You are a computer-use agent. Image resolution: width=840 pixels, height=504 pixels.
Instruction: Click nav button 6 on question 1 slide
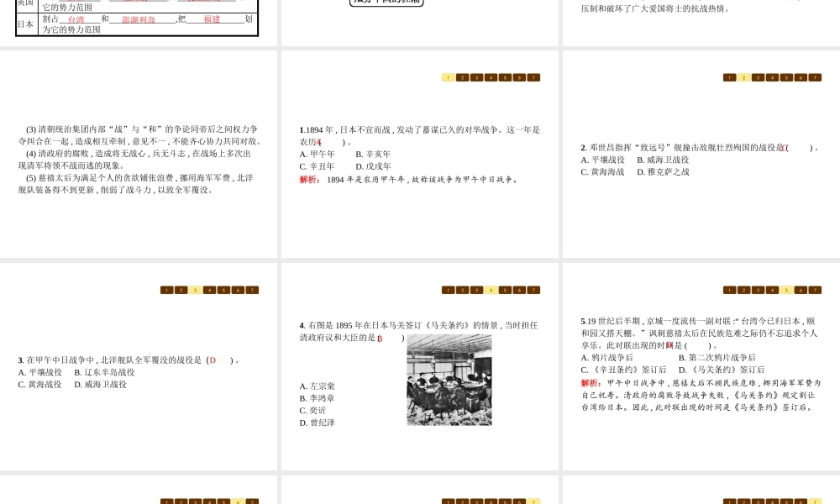click(519, 77)
